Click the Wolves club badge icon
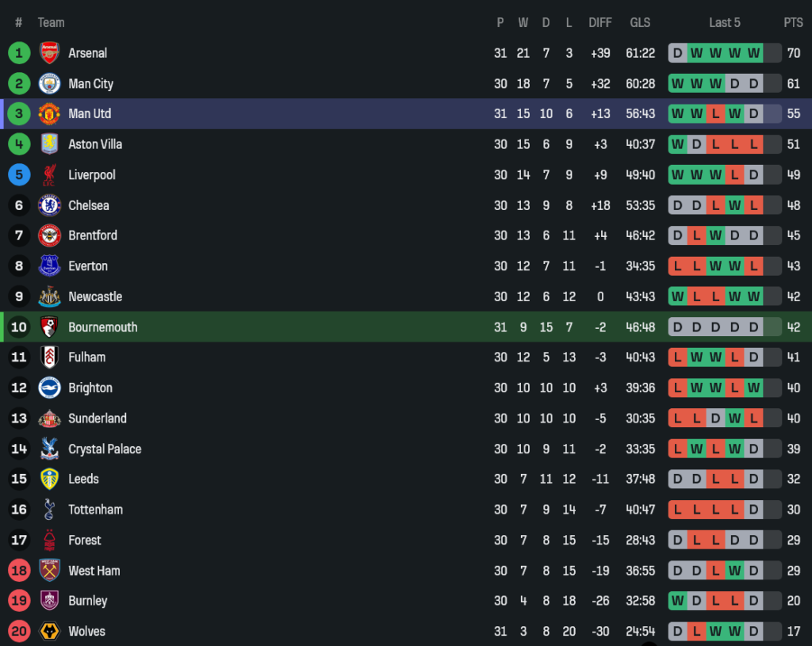812x646 pixels. point(49,631)
